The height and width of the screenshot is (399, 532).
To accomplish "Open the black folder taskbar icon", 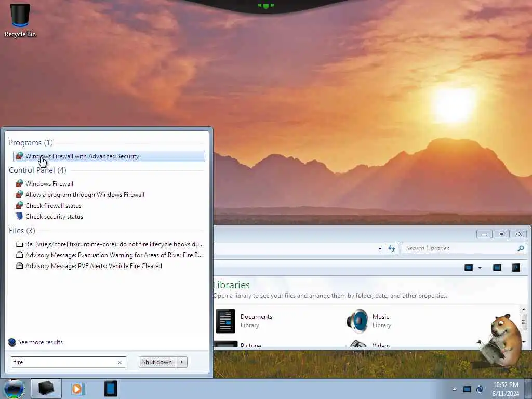I will coord(46,389).
